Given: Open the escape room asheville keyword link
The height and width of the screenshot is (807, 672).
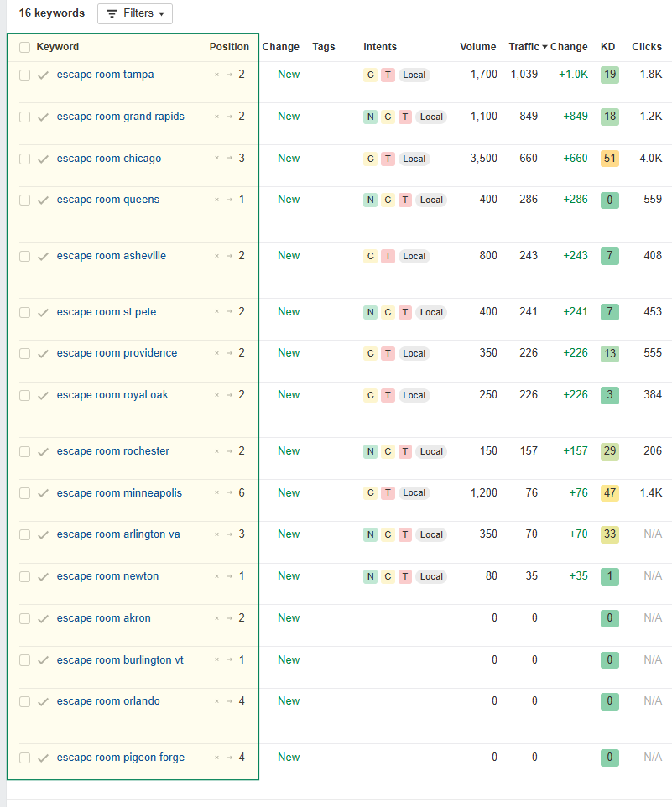Looking at the screenshot, I should pyautogui.click(x=112, y=256).
